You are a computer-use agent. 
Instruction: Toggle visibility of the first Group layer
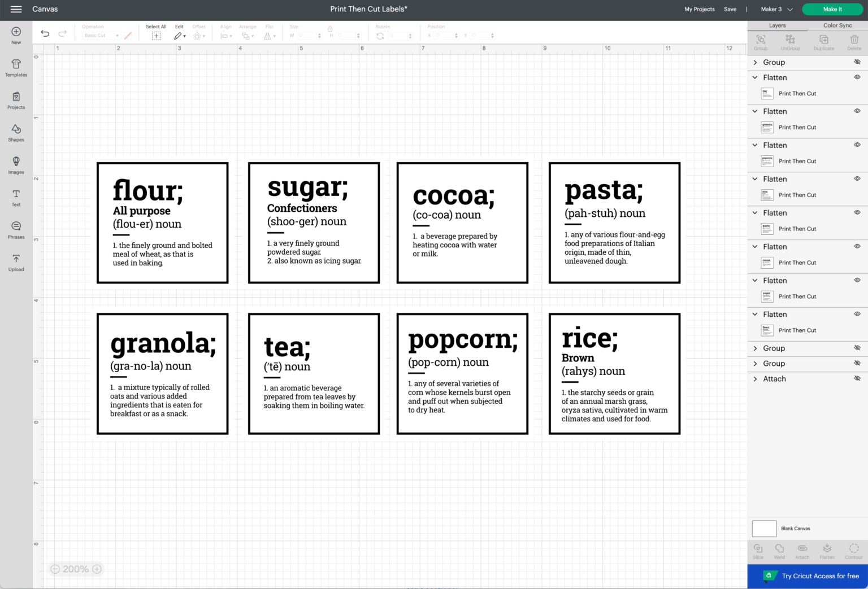(x=857, y=62)
